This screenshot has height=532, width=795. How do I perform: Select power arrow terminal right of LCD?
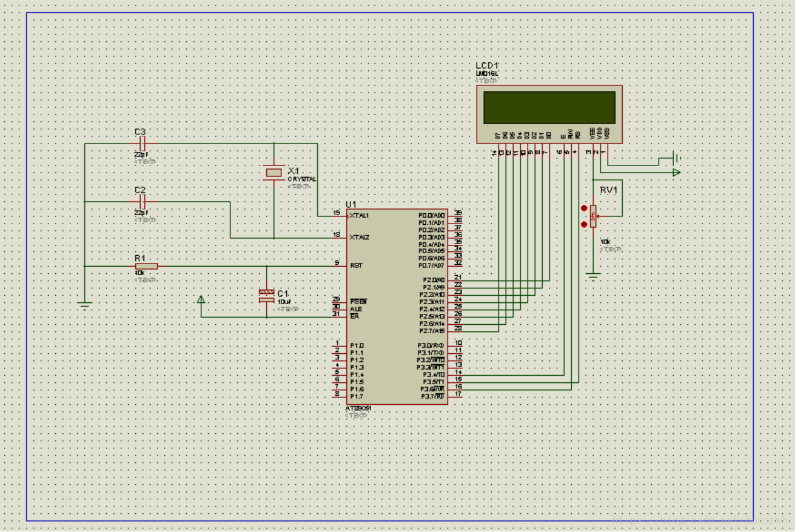[676, 173]
